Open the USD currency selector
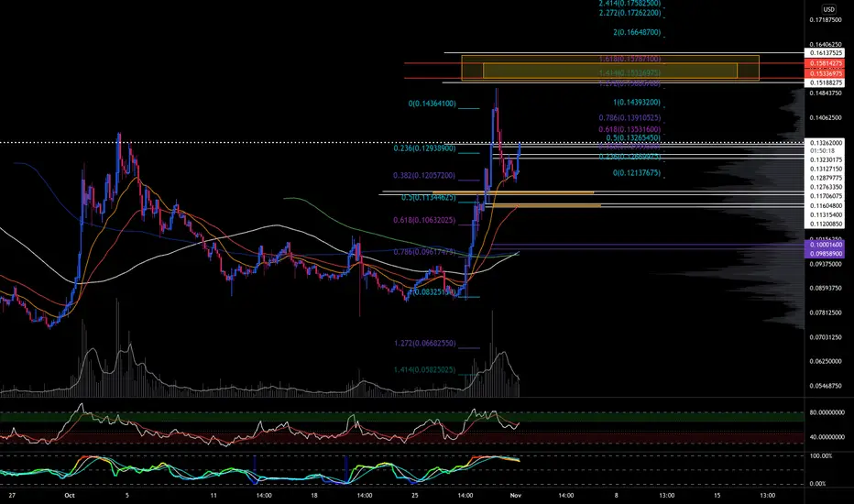This screenshot has width=854, height=504. coord(828,9)
